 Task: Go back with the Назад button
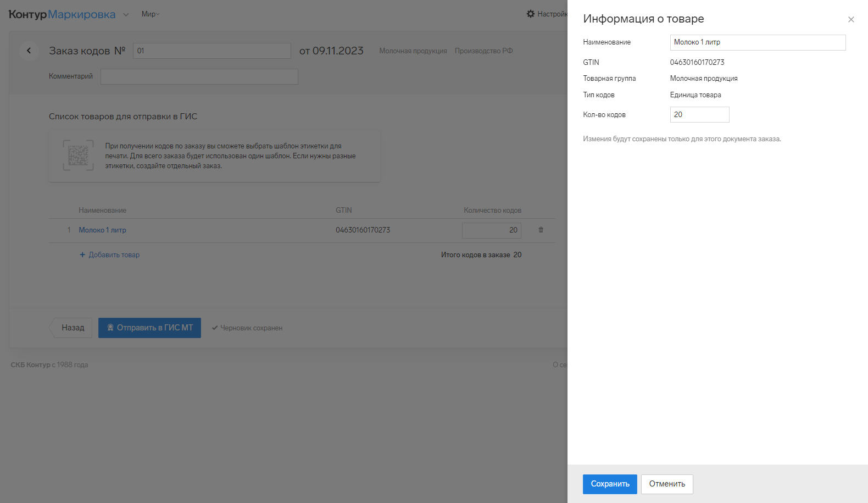tap(71, 328)
